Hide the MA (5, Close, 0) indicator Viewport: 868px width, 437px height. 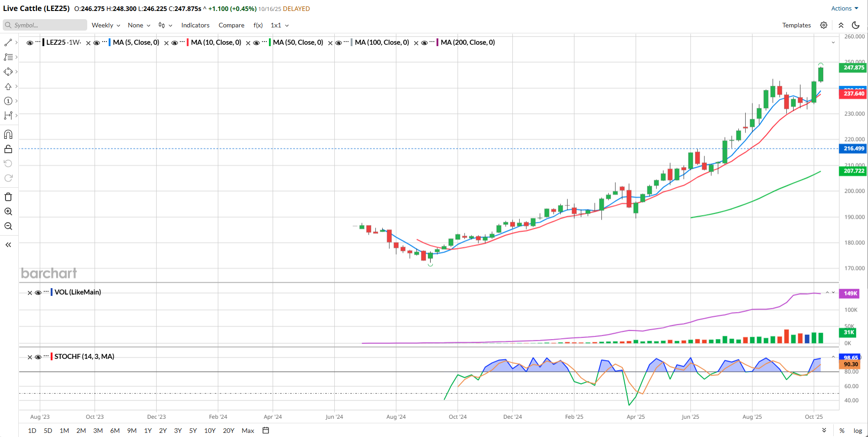96,43
